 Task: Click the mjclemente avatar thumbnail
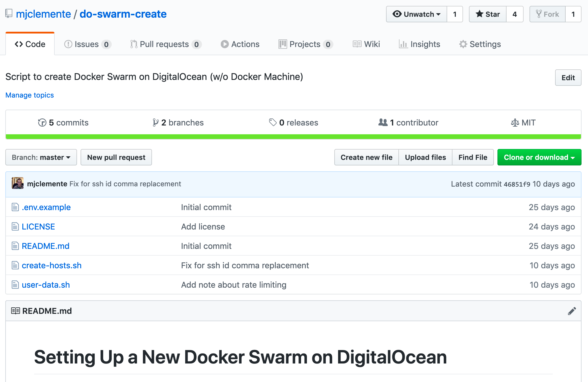18,183
